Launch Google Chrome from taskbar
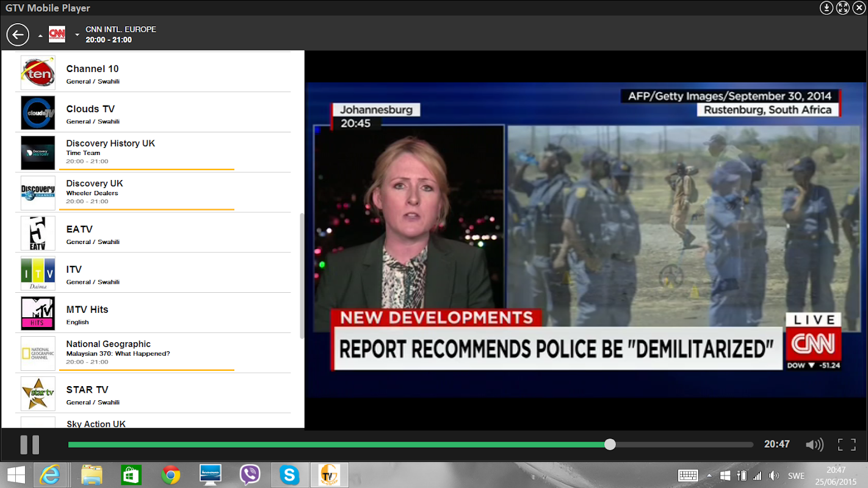868x488 pixels. (170, 475)
